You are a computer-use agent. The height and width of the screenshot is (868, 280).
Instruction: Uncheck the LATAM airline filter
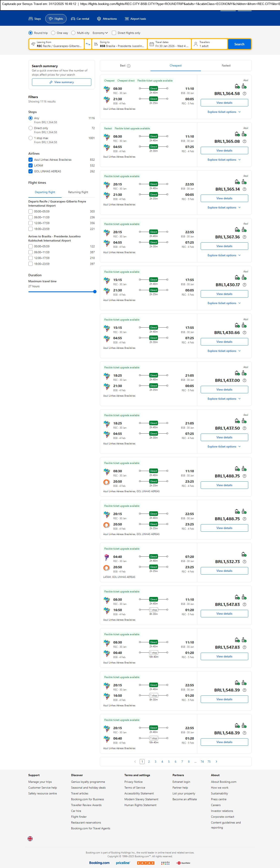coord(31,165)
